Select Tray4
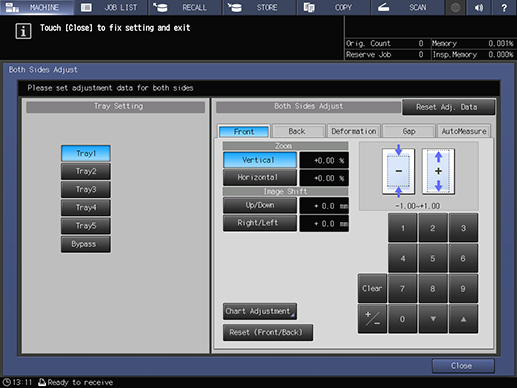The image size is (517, 388). (x=86, y=207)
